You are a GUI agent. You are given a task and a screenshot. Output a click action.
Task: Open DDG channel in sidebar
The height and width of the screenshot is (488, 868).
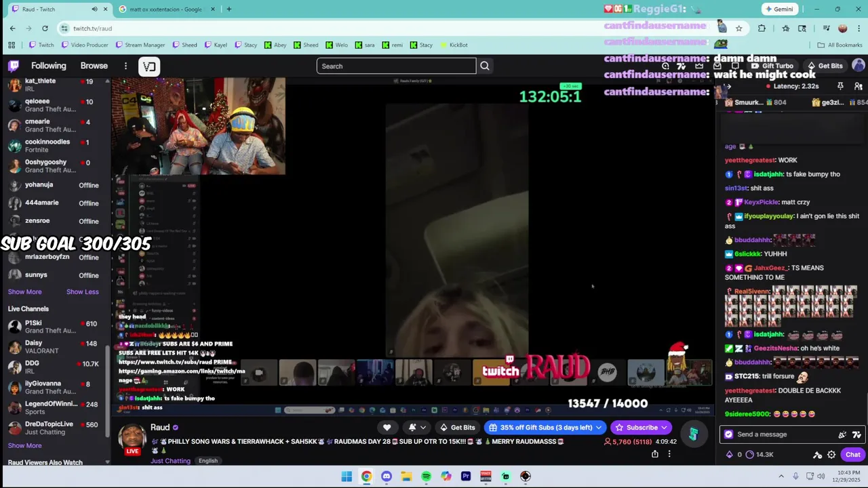[56, 367]
